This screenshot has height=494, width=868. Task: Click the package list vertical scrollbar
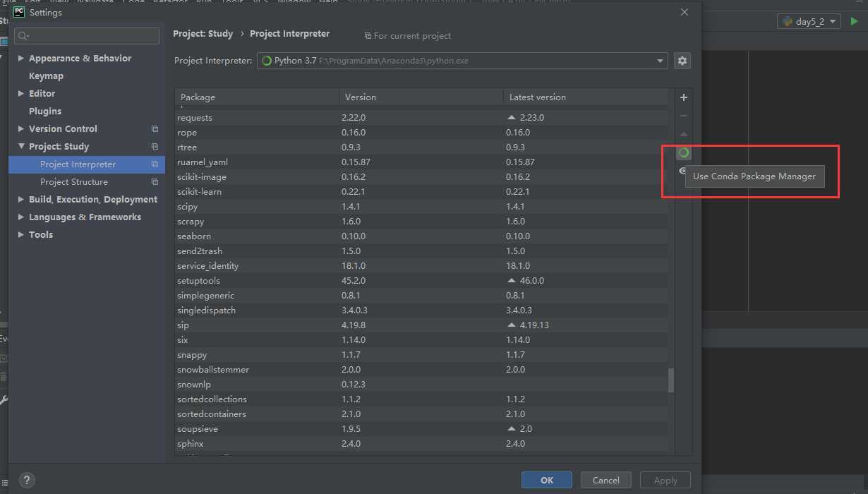click(x=671, y=380)
